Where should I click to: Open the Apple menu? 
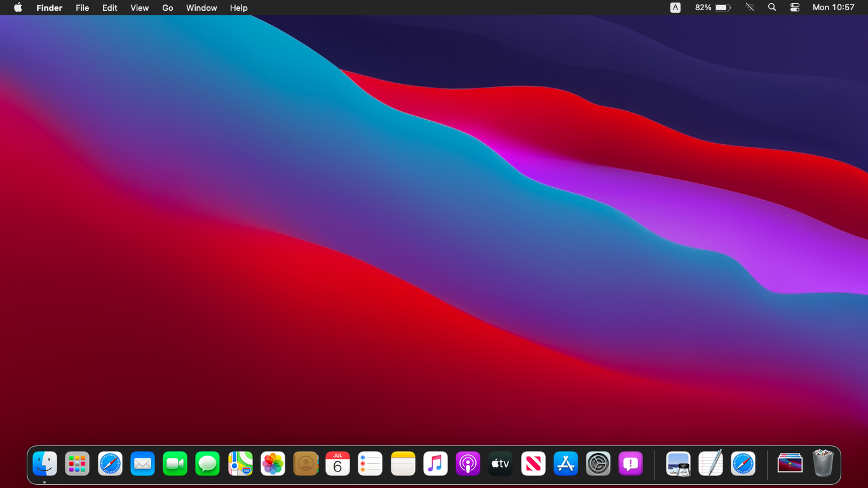click(x=18, y=8)
